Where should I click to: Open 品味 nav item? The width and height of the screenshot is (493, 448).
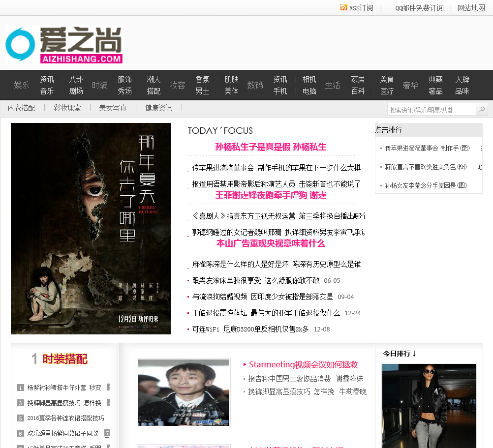click(462, 91)
